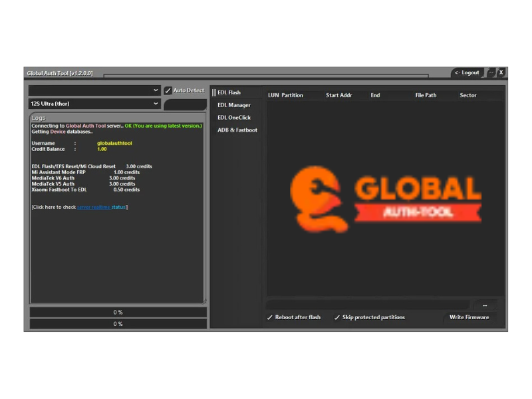532x399 pixels.
Task: Click the Partition column header
Action: (292, 95)
